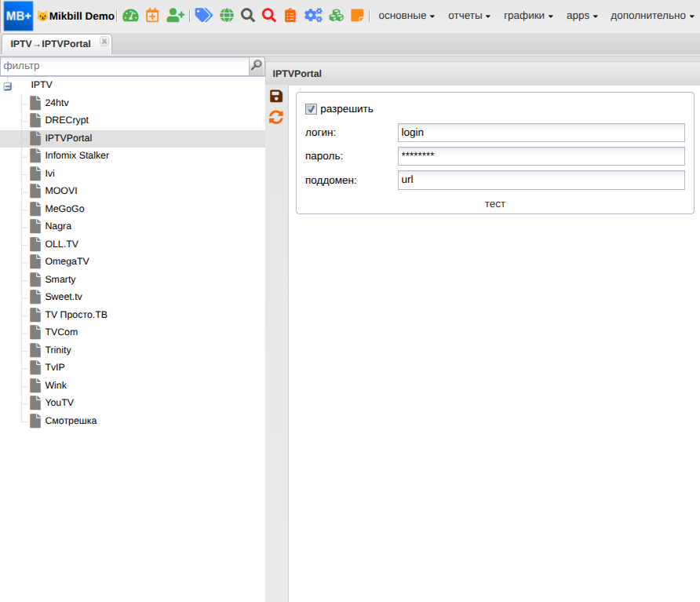Select TVCom in the tree
Viewport: 700px width, 602px height.
(61, 332)
